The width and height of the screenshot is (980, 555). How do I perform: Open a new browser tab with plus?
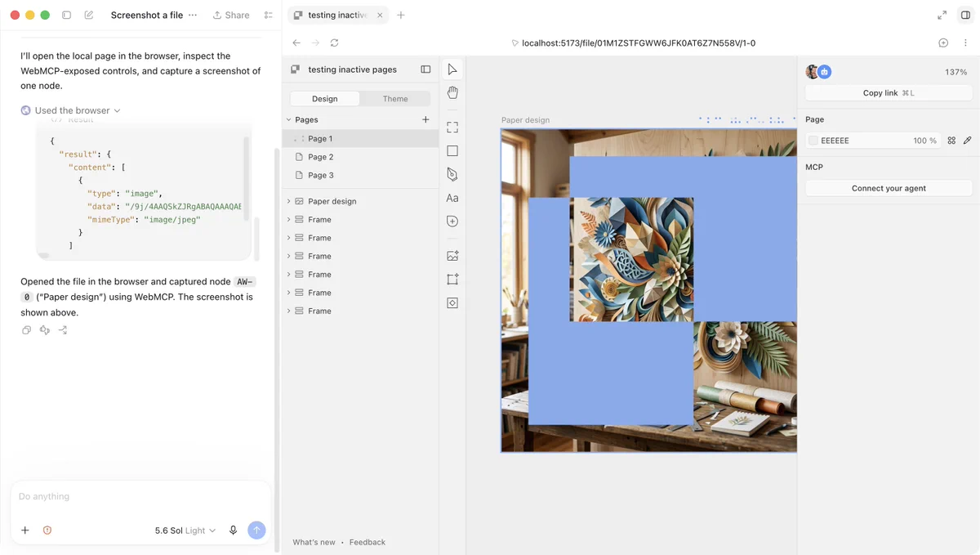pos(401,15)
